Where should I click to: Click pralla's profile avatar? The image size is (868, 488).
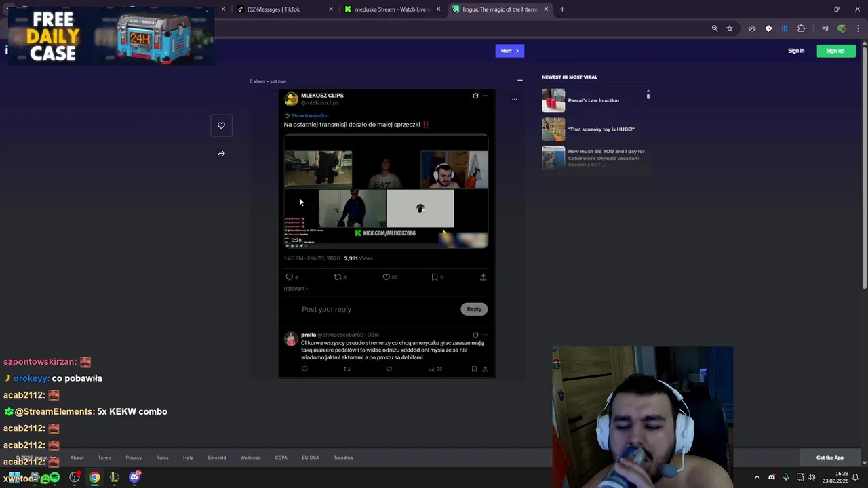291,339
